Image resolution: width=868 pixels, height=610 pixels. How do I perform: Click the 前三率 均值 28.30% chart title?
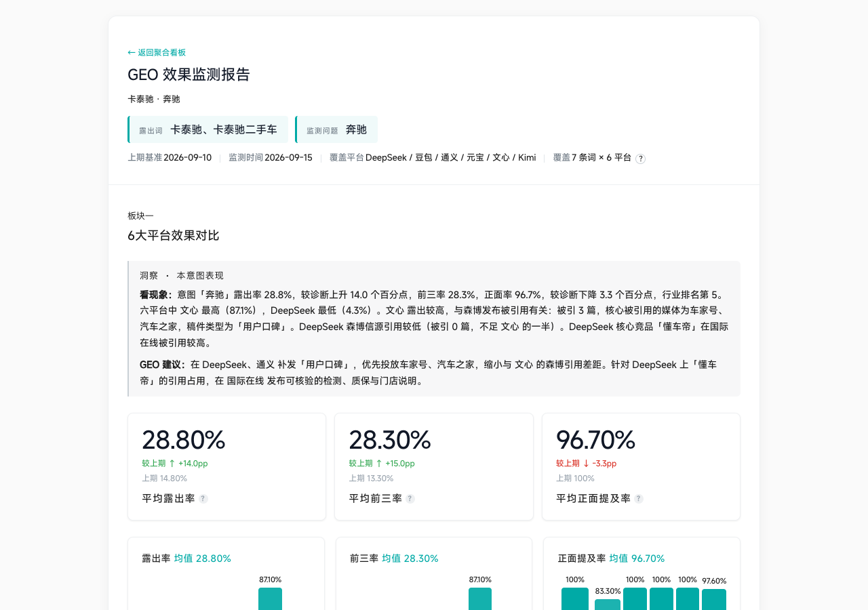coord(394,558)
